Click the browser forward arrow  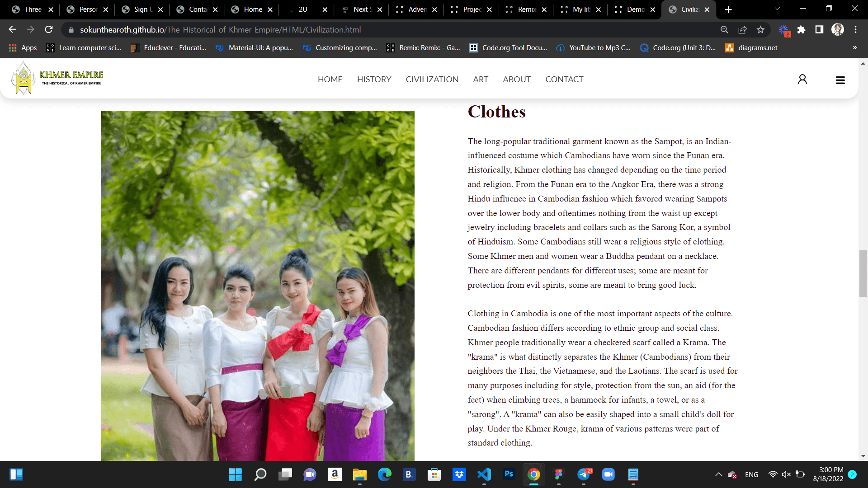pyautogui.click(x=30, y=29)
